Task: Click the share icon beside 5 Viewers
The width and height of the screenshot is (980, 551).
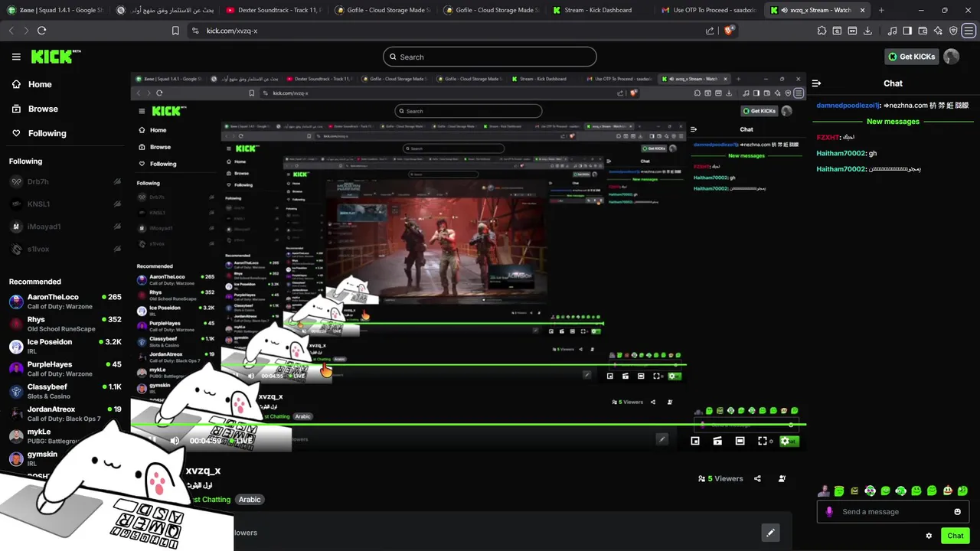Action: point(757,478)
